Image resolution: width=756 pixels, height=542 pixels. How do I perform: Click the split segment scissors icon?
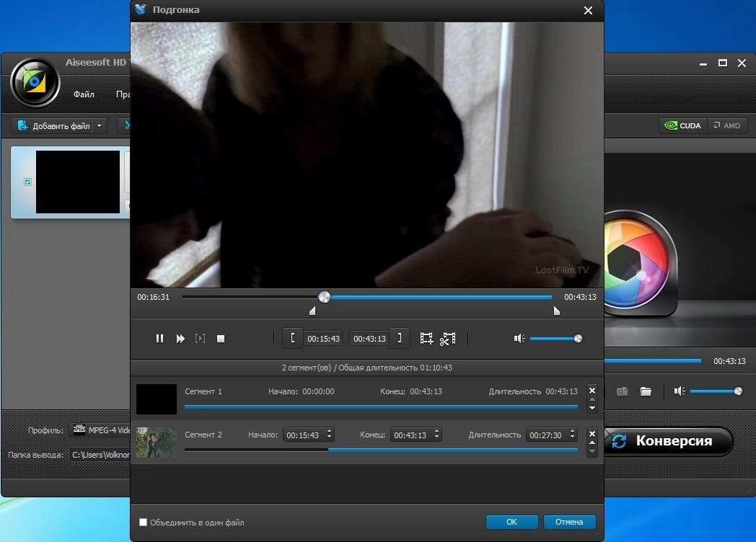(447, 339)
